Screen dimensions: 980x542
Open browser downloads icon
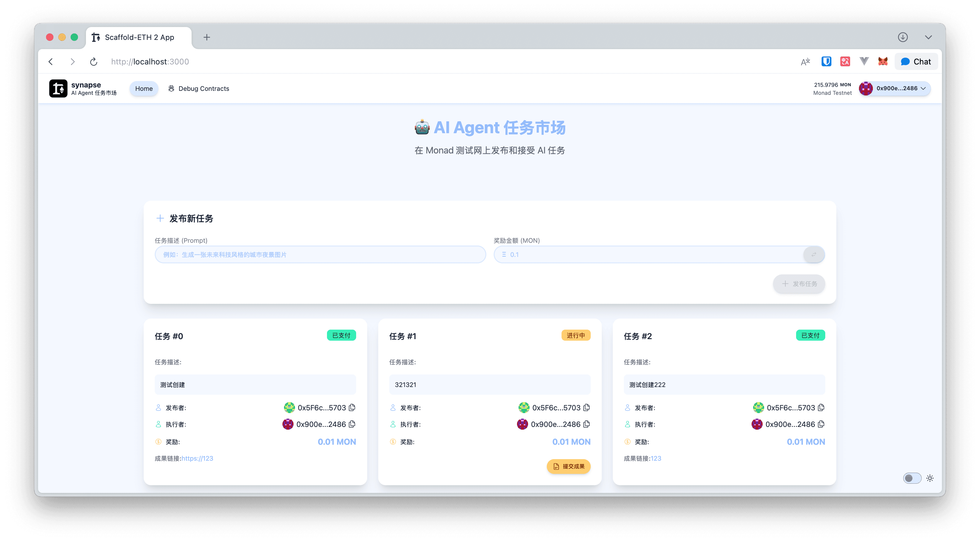coord(902,37)
